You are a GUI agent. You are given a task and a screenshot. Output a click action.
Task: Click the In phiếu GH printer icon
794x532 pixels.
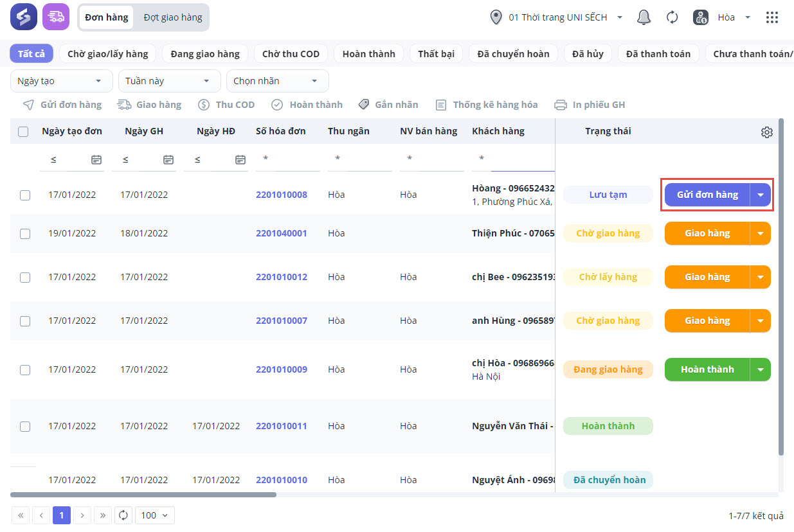coord(561,105)
